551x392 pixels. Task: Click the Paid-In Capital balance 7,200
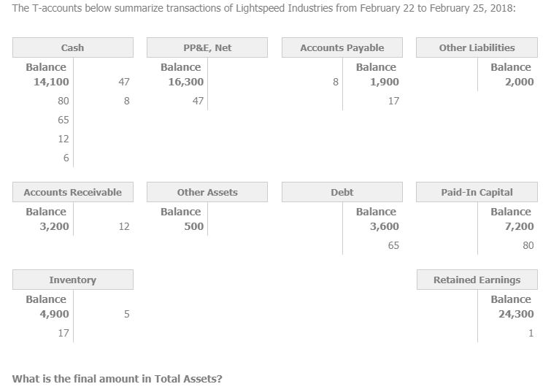pos(519,226)
